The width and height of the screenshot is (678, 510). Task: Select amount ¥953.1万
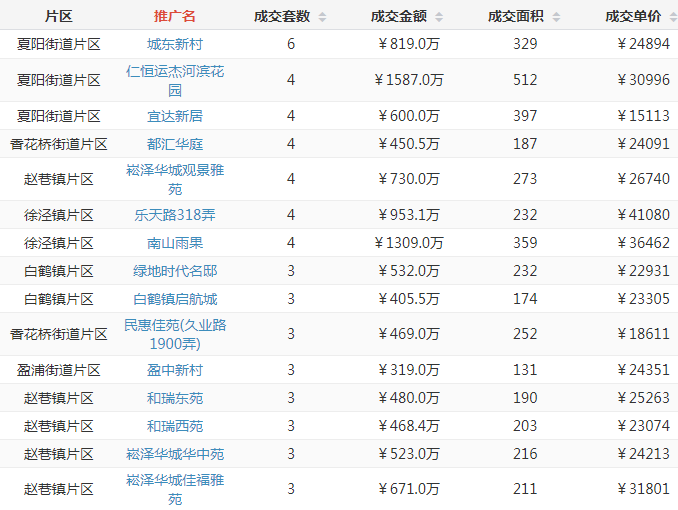pyautogui.click(x=409, y=215)
